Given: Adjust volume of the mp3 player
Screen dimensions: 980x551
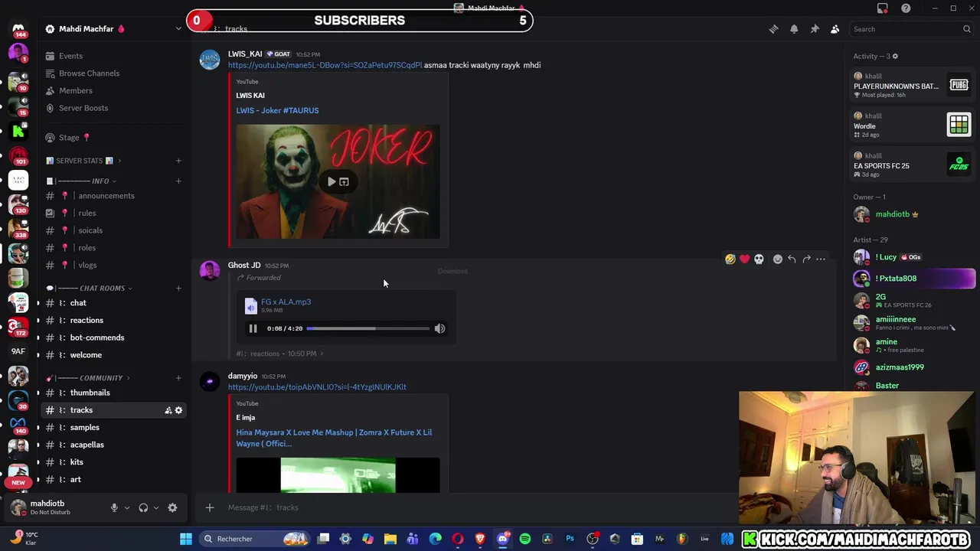Looking at the screenshot, I should pyautogui.click(x=439, y=328).
